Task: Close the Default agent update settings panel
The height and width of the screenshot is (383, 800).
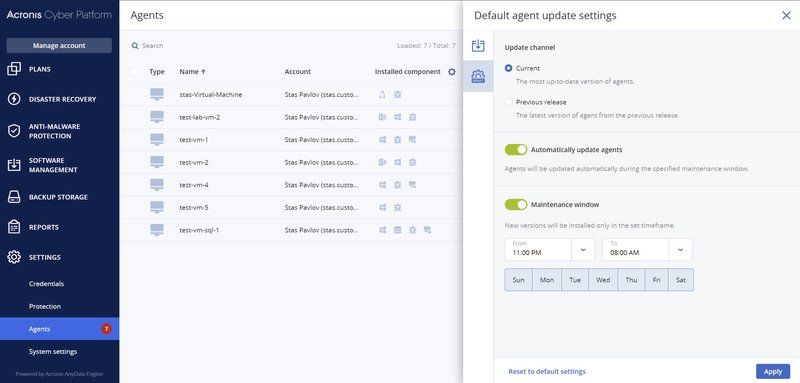Action: (786, 15)
